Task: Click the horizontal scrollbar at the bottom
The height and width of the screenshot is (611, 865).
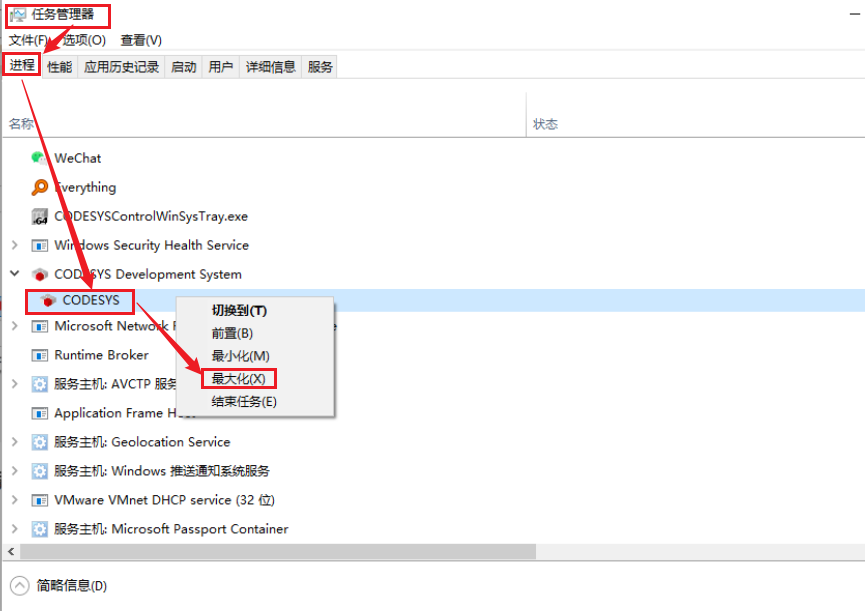Action: pyautogui.click(x=278, y=552)
